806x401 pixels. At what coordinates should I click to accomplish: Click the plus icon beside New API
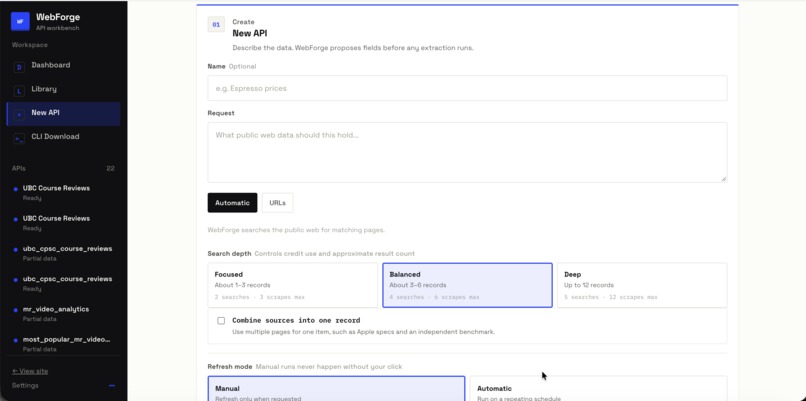coord(19,115)
